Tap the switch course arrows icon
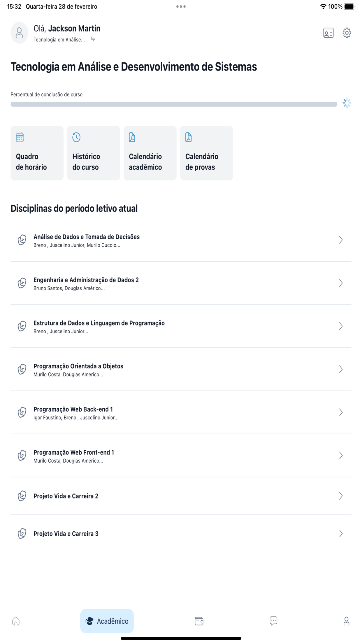 (x=93, y=39)
